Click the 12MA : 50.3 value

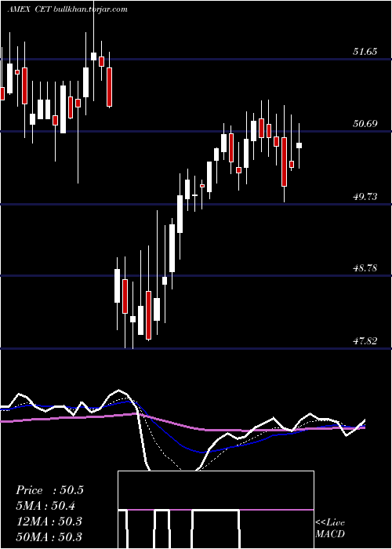[49, 522]
